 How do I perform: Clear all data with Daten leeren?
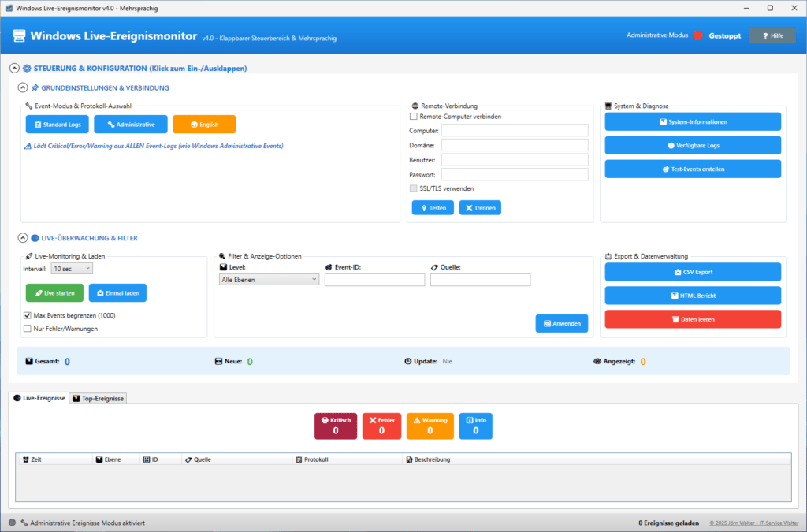692,318
